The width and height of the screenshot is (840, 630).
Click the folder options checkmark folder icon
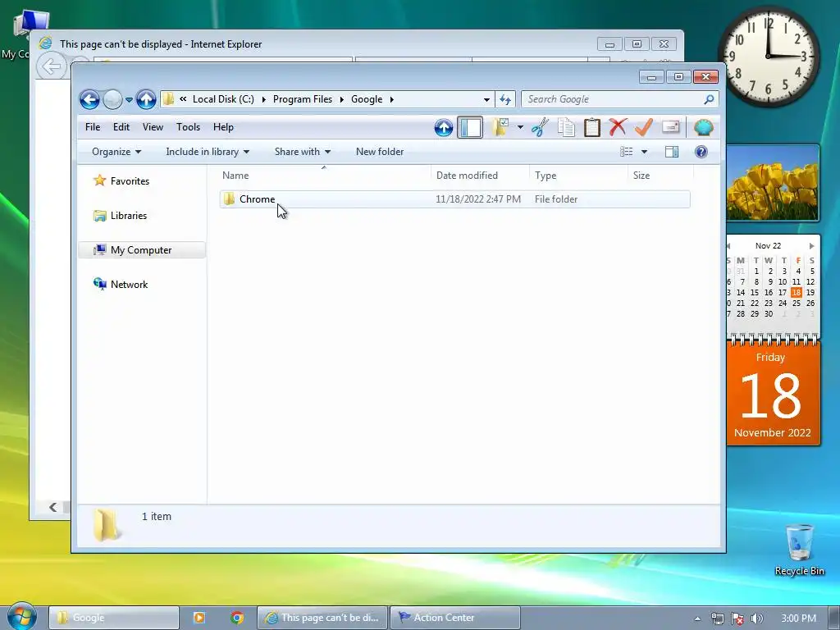click(500, 127)
